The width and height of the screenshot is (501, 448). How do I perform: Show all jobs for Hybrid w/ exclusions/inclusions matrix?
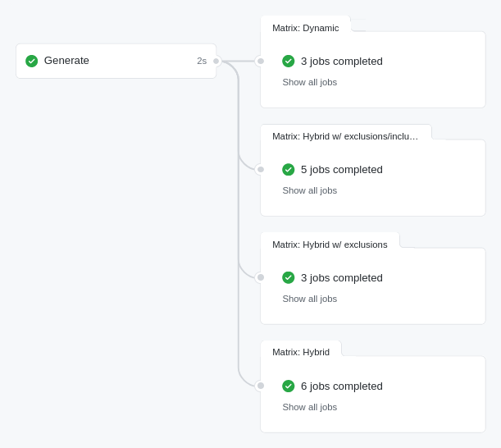pos(309,190)
